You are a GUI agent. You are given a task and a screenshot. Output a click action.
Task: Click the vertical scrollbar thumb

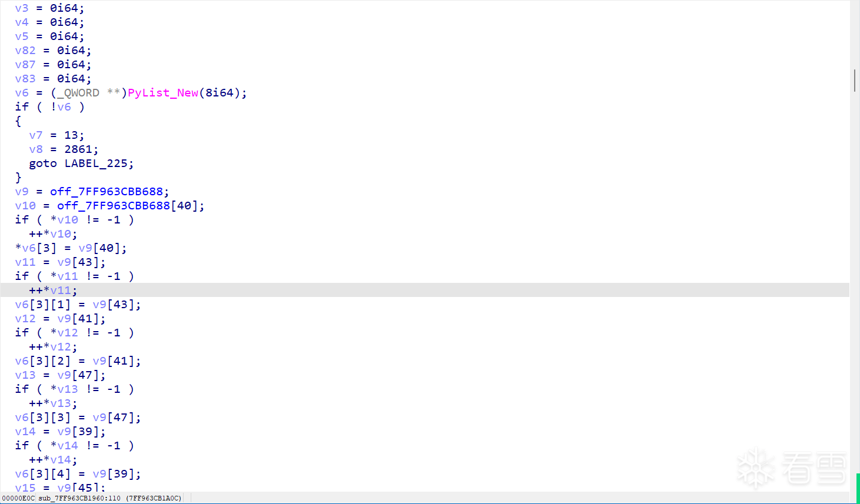(855, 81)
